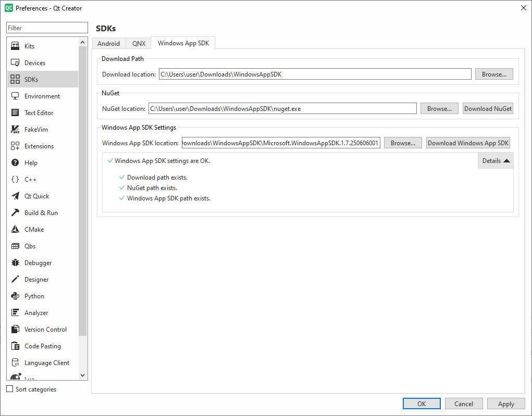Click the Qt Creator logo in title bar
This screenshot has height=416, width=532.
[x=9, y=8]
